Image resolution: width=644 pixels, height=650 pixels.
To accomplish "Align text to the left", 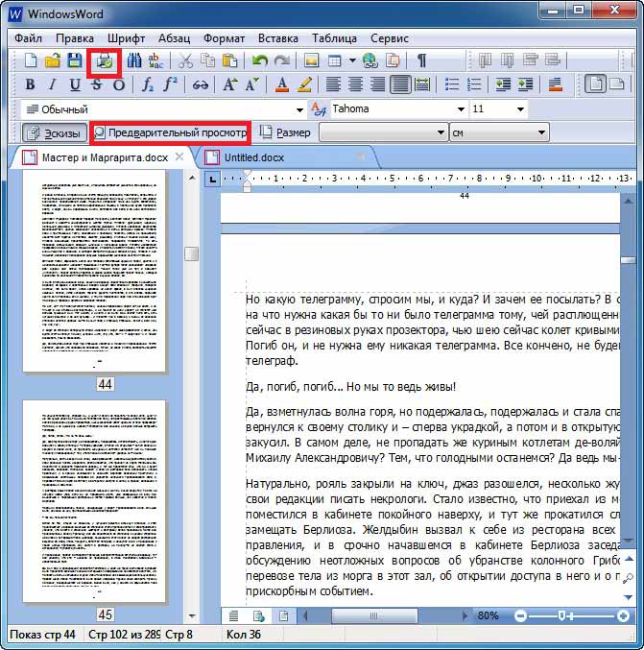I will click(333, 84).
